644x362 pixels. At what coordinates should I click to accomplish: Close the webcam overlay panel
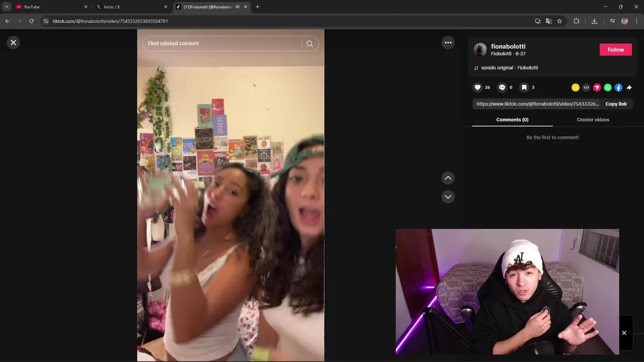(x=624, y=333)
